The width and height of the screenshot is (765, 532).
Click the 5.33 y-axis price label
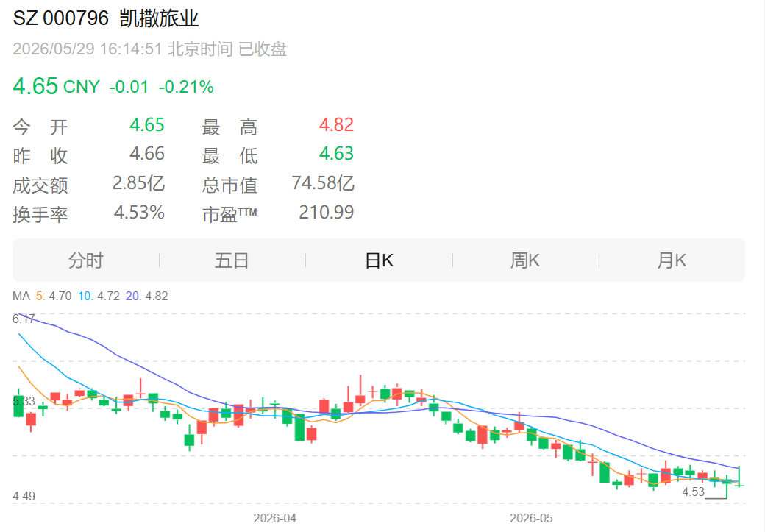[24, 401]
